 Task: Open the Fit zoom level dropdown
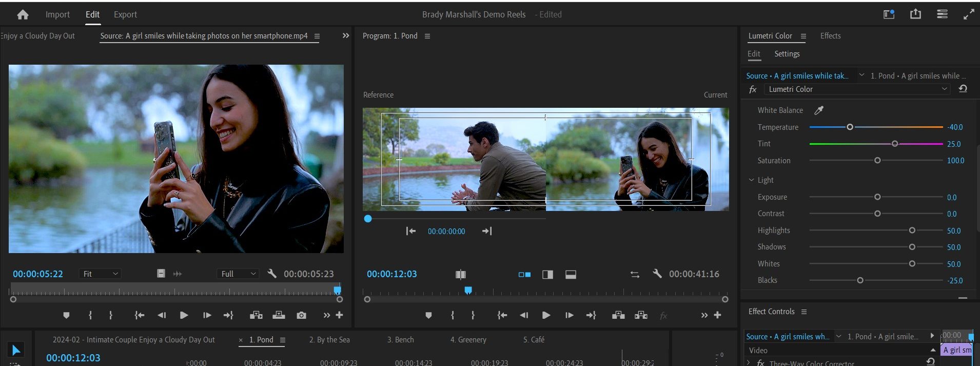(x=100, y=274)
